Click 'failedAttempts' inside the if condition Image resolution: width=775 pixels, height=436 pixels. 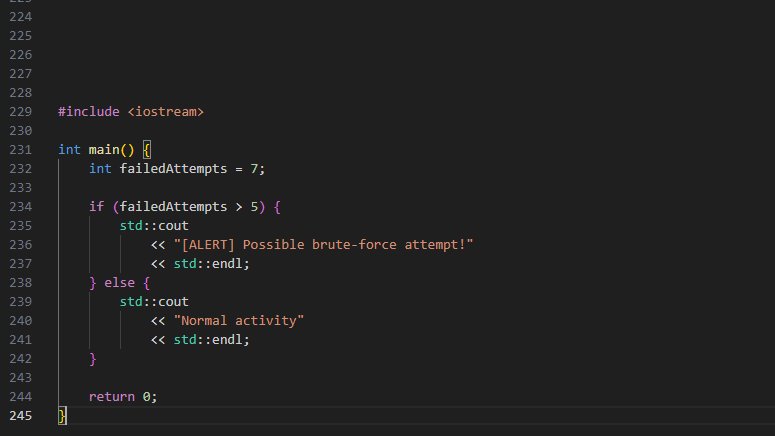173,207
